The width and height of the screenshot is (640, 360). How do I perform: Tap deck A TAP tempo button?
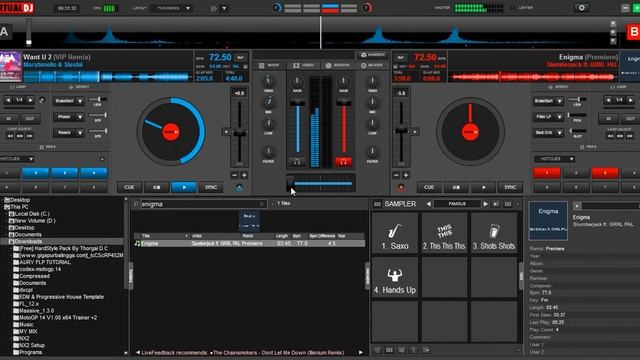click(x=240, y=58)
